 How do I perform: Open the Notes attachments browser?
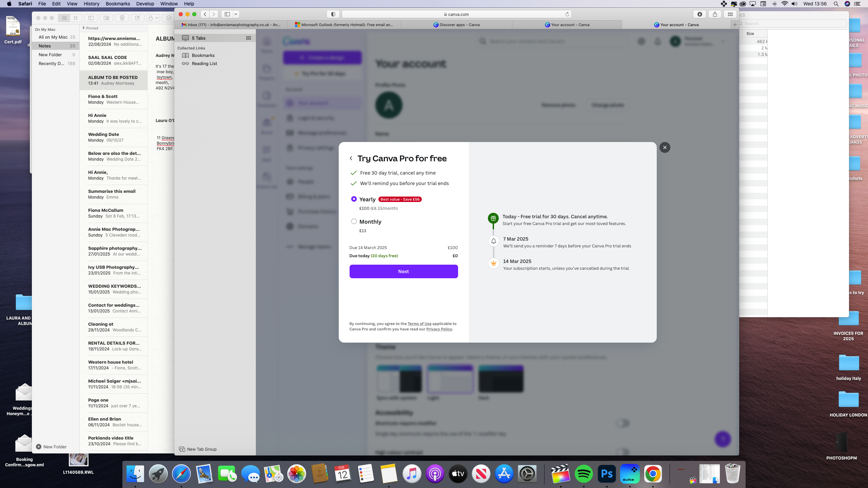pyautogui.click(x=106, y=18)
